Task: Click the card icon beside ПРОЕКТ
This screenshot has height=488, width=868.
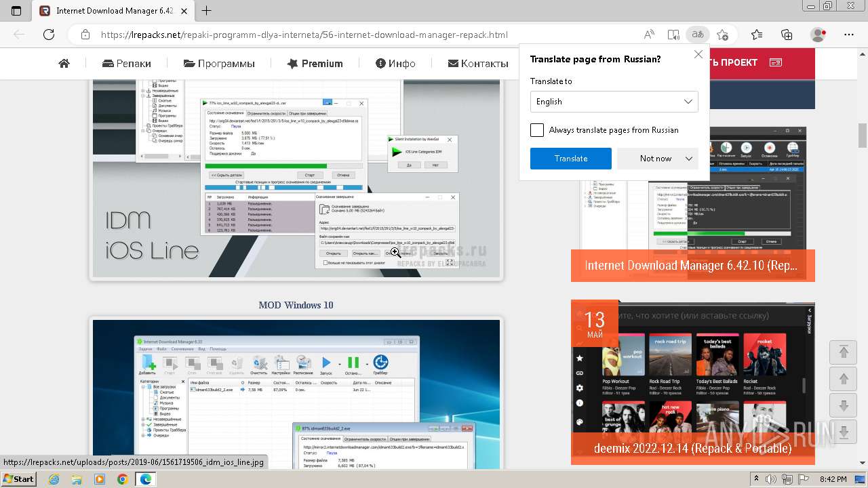Action: click(777, 62)
